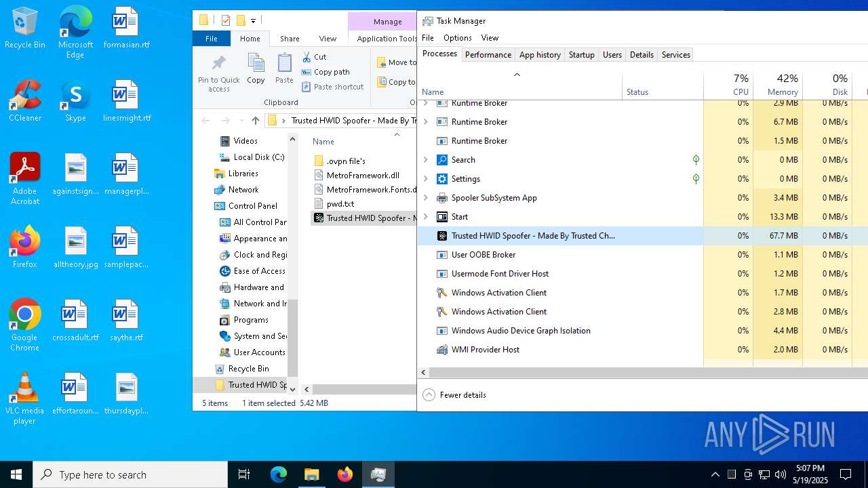The image size is (868, 488).
Task: Select Trusted HWID Spoofer process row
Action: click(642, 236)
